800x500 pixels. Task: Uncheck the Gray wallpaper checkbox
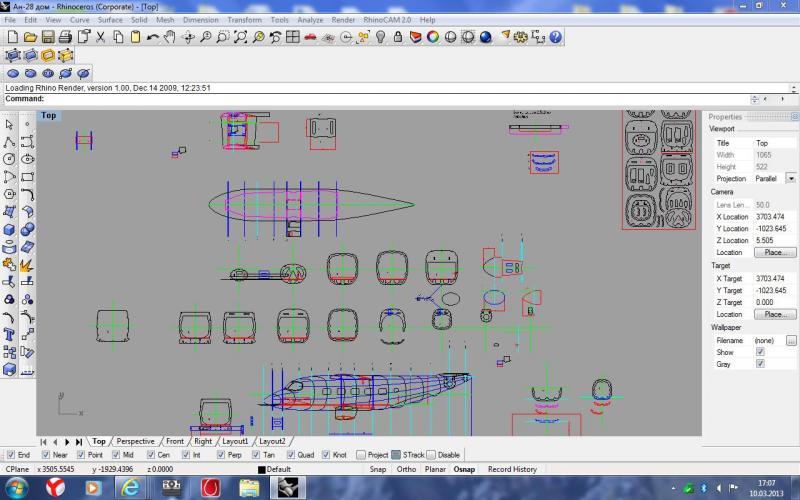coord(760,364)
